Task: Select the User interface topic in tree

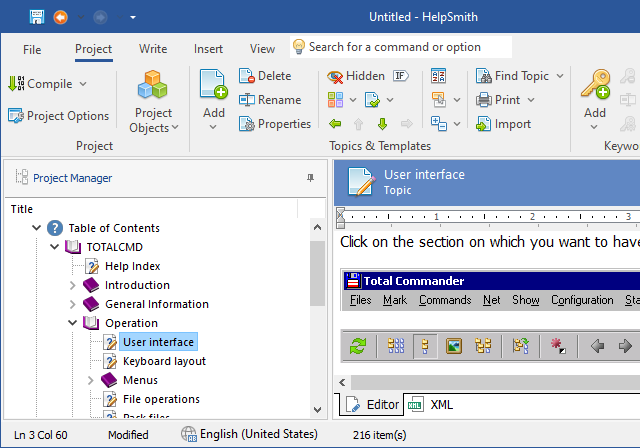Action: pyautogui.click(x=158, y=342)
